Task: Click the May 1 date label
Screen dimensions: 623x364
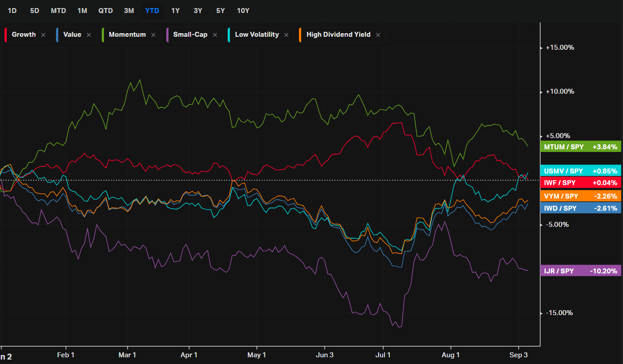Action: [257, 355]
